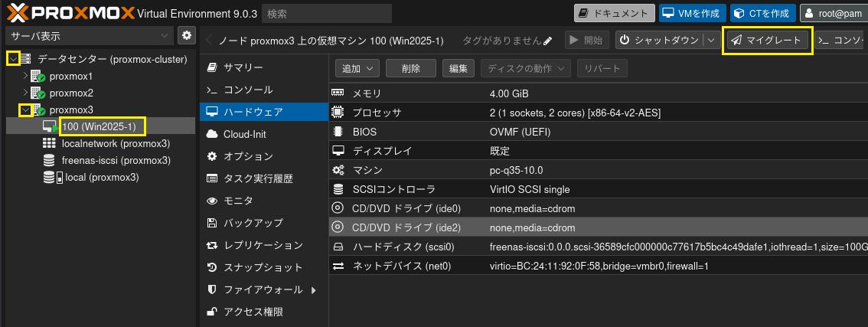Click the local storage icon
868x327 pixels.
coord(53,178)
